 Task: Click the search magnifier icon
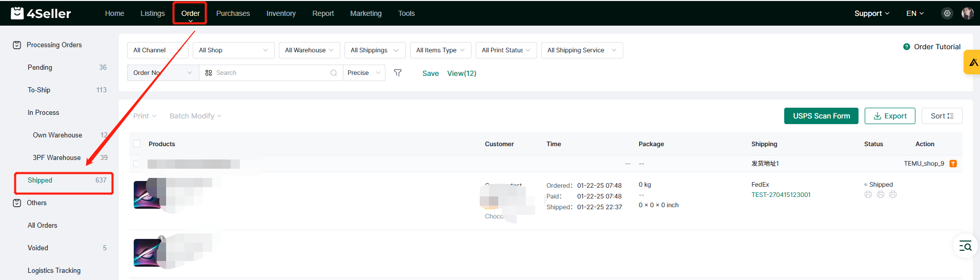[x=334, y=73]
